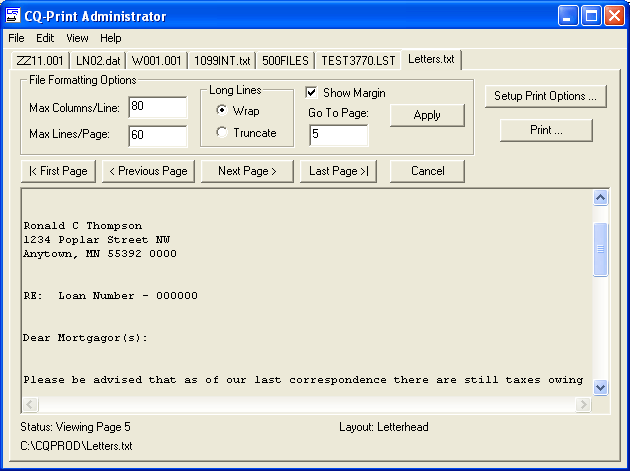The height and width of the screenshot is (471, 630).
Task: Go to the First Page
Action: (58, 171)
